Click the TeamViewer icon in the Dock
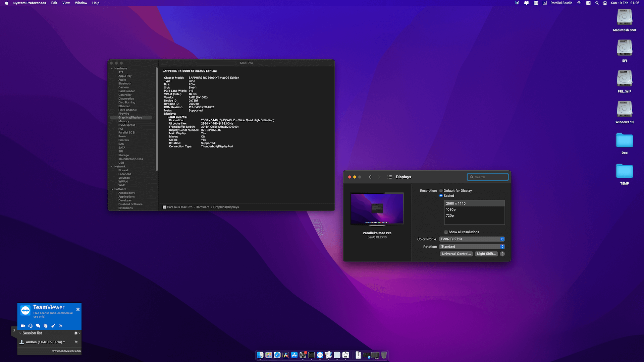This screenshot has height=362, width=644. 320,355
